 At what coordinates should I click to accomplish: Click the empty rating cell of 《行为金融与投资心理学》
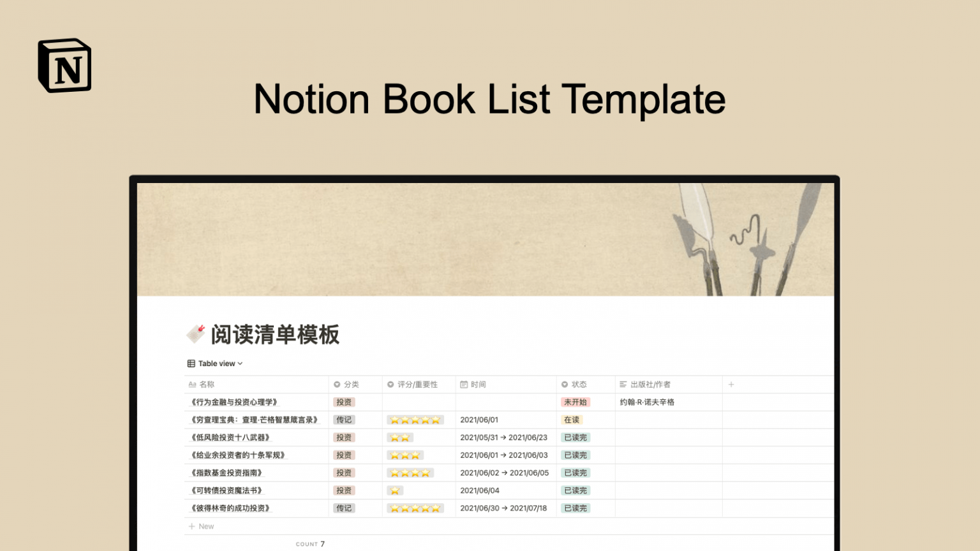pos(419,402)
